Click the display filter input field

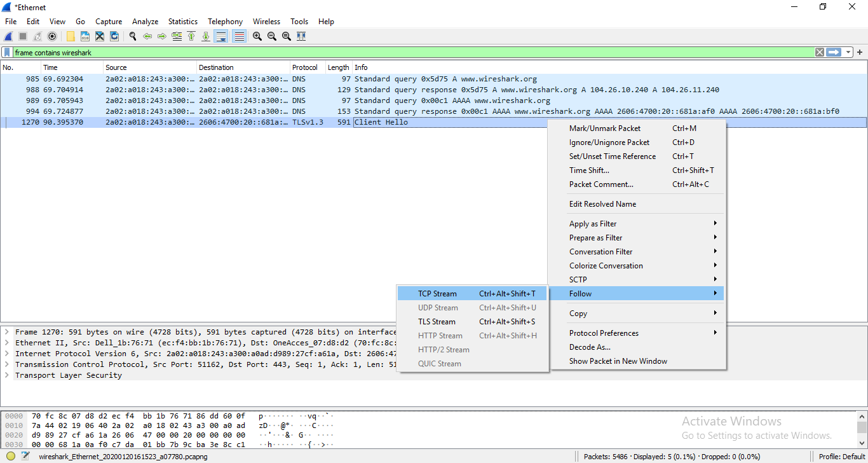(x=413, y=53)
